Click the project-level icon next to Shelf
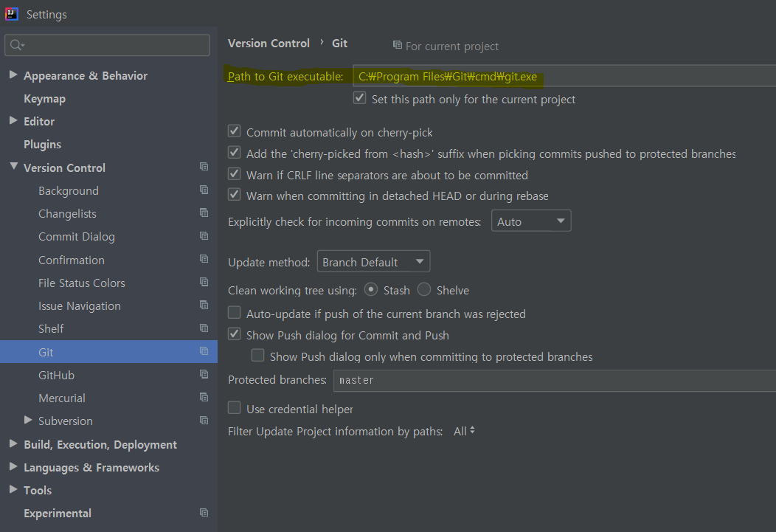The width and height of the screenshot is (776, 532). point(204,328)
